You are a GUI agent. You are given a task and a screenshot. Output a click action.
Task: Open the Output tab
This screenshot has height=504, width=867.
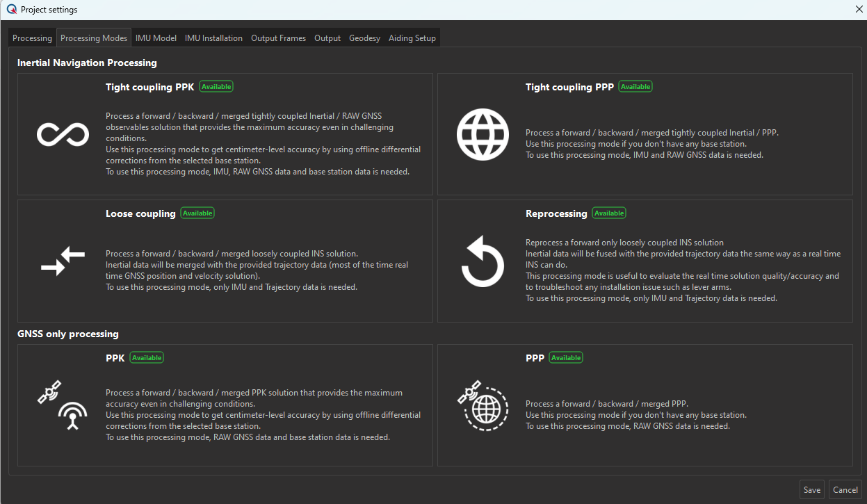pyautogui.click(x=327, y=38)
